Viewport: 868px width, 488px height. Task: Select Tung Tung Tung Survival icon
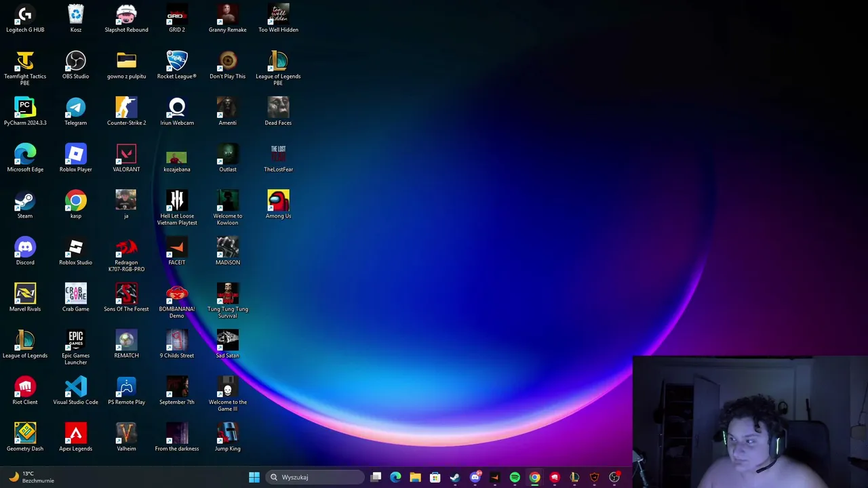pyautogui.click(x=228, y=302)
